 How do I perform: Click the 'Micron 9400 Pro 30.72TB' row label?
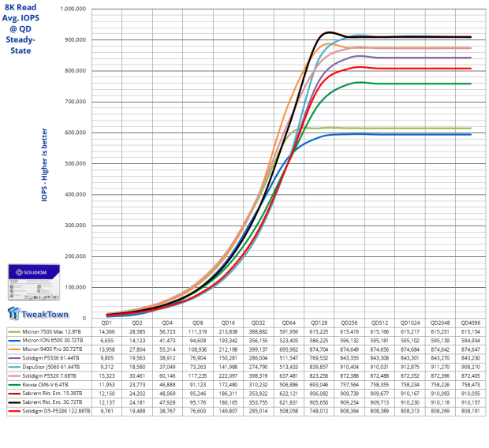pos(52,349)
